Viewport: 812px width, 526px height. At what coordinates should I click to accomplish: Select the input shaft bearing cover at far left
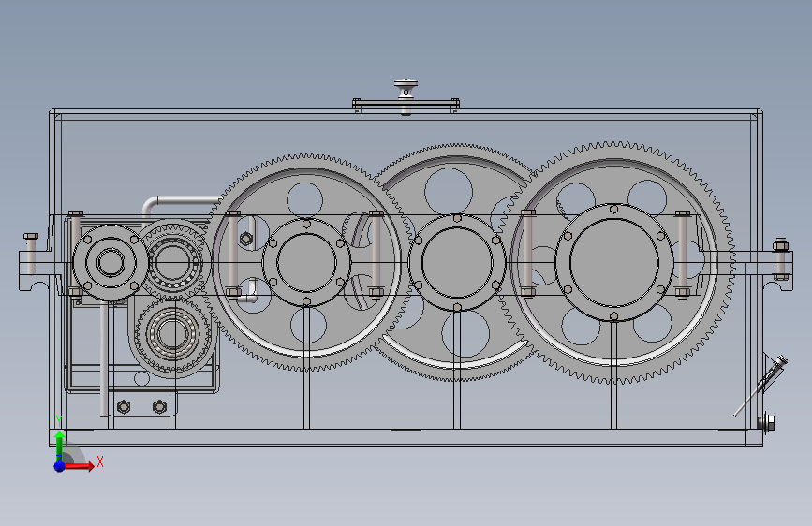tap(111, 262)
